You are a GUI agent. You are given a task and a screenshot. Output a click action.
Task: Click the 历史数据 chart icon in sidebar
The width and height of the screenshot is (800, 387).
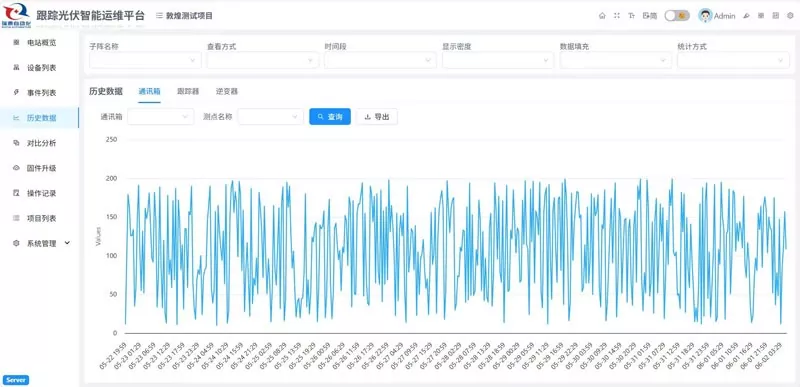click(x=16, y=118)
